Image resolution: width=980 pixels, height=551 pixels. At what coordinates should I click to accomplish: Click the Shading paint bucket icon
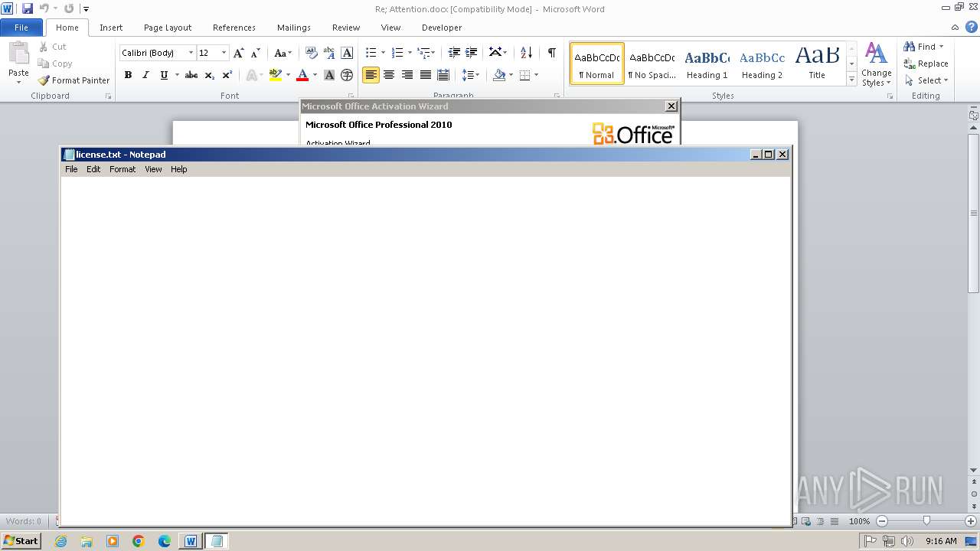pyautogui.click(x=499, y=75)
